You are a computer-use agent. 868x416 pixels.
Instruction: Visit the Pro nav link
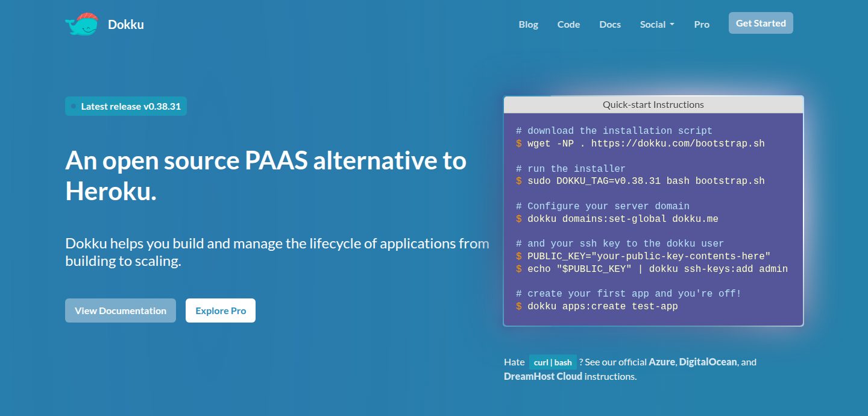(x=702, y=25)
